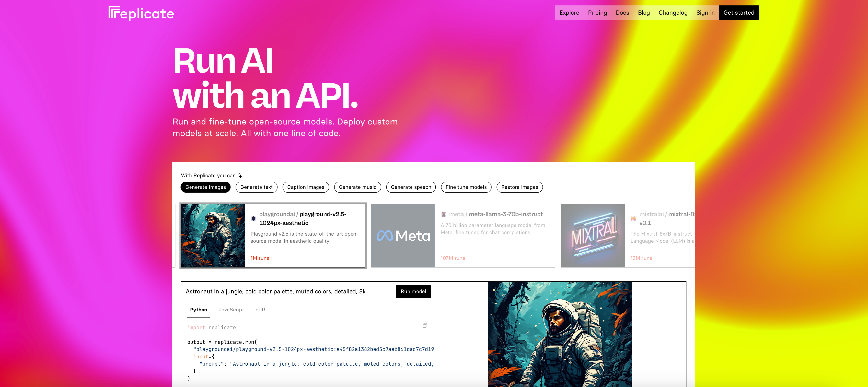Viewport: 868px width, 387px height.
Task: Click the 'import replicate' code line
Action: (x=211, y=327)
